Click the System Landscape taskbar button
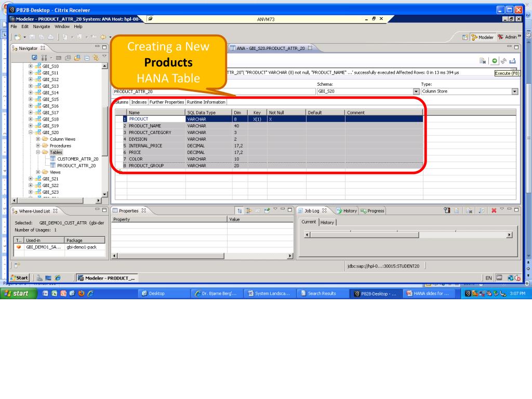The height and width of the screenshot is (399, 532). pyautogui.click(x=270, y=294)
